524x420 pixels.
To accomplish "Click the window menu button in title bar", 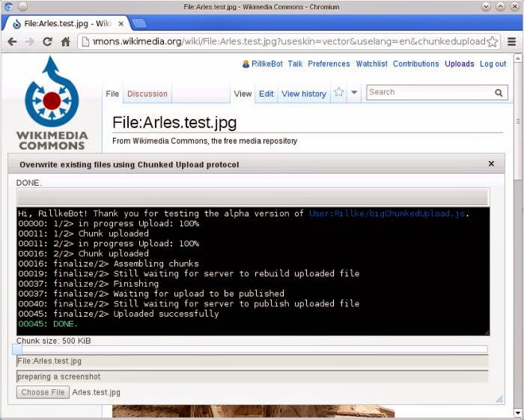I will tap(22, 6).
